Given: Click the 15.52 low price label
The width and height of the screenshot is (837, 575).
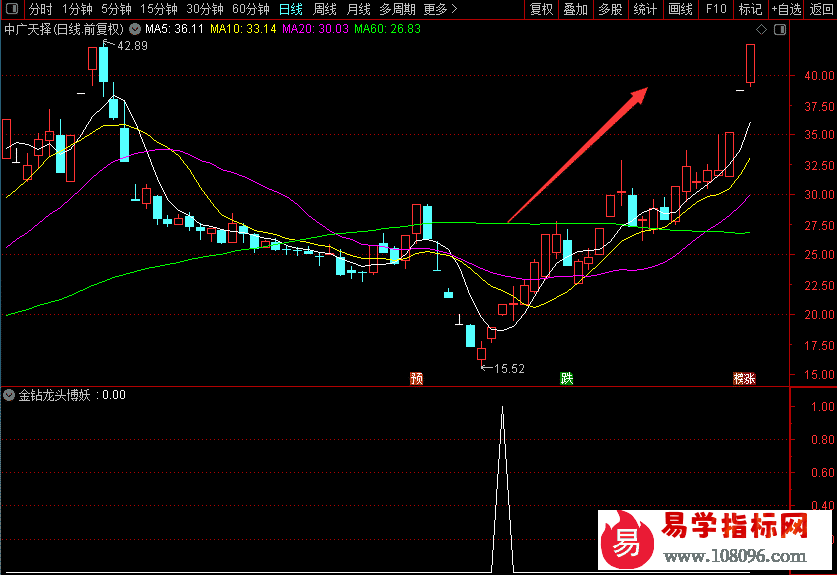Looking at the screenshot, I should (x=509, y=368).
